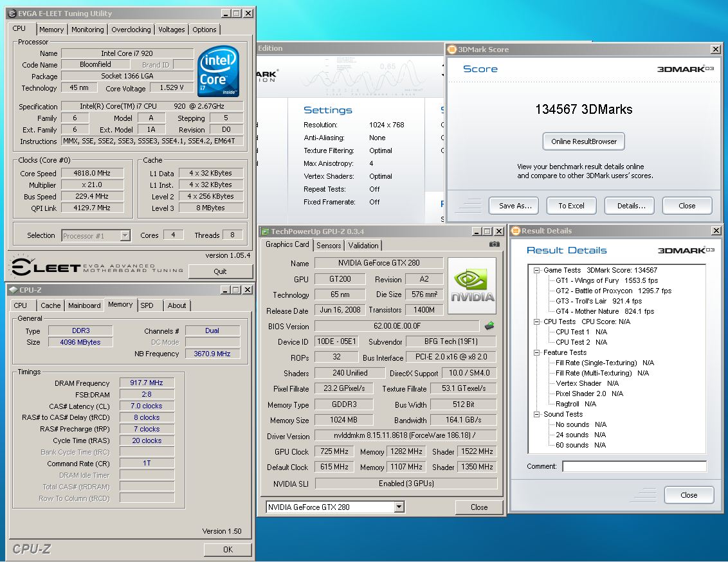Click Close button at bottom of GPU-Z

(x=479, y=507)
